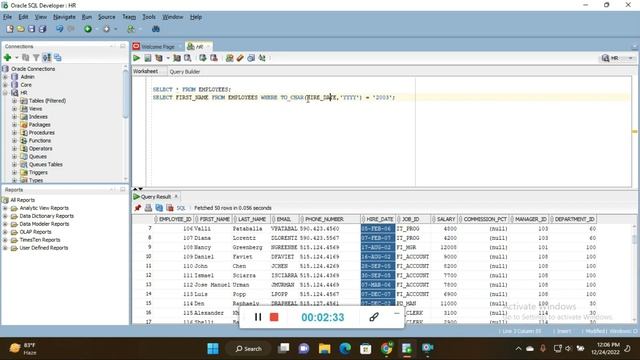
Task: Click the Open folder toolbar icon
Action: (20, 29)
